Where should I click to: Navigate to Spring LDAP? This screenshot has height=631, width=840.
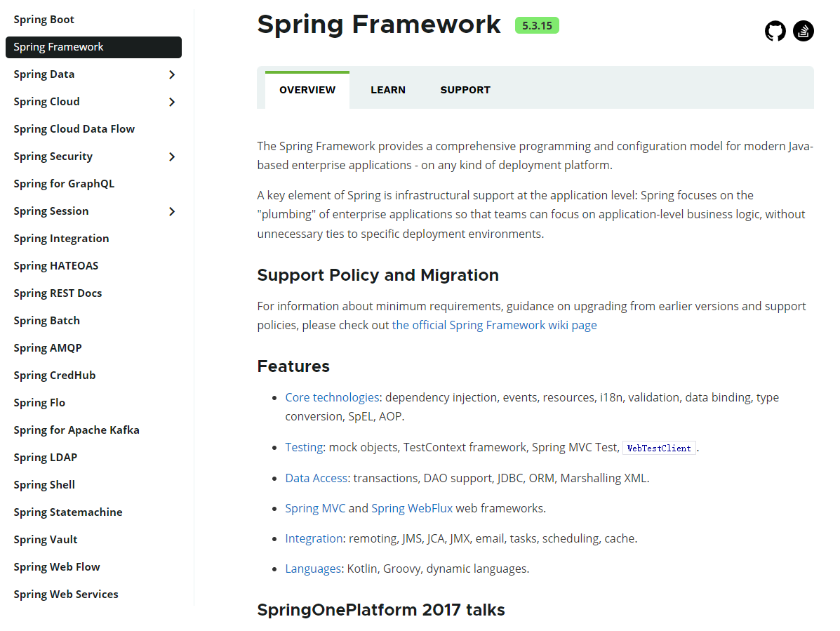click(45, 457)
